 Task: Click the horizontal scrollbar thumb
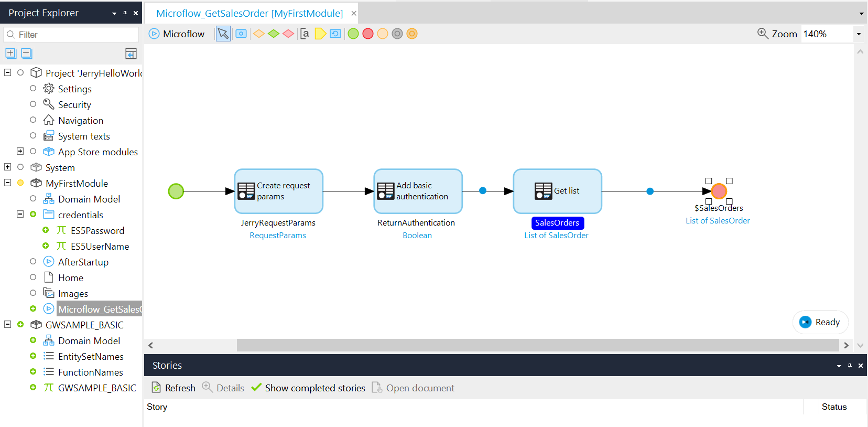[538, 345]
